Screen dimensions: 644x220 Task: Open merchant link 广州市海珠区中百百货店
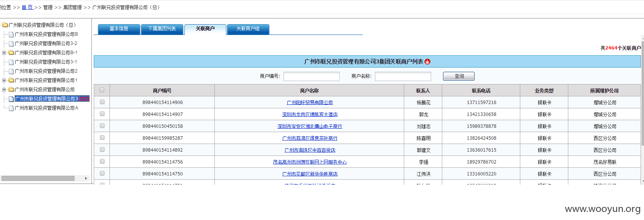[310, 150]
